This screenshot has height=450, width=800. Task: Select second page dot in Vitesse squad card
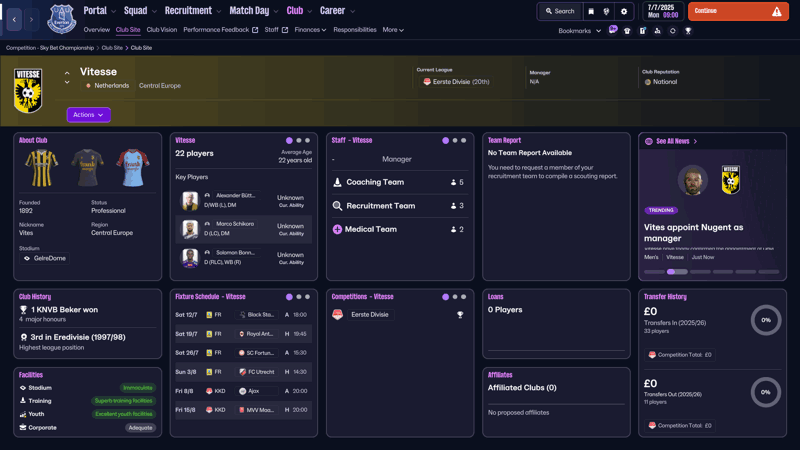coord(299,140)
